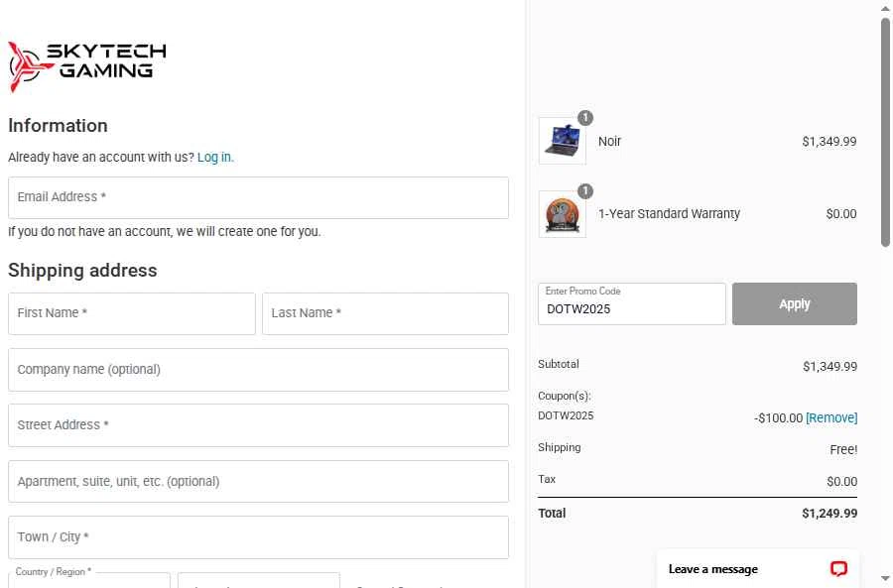Click the Company name optional field
The width and height of the screenshot is (893, 588).
pos(258,370)
